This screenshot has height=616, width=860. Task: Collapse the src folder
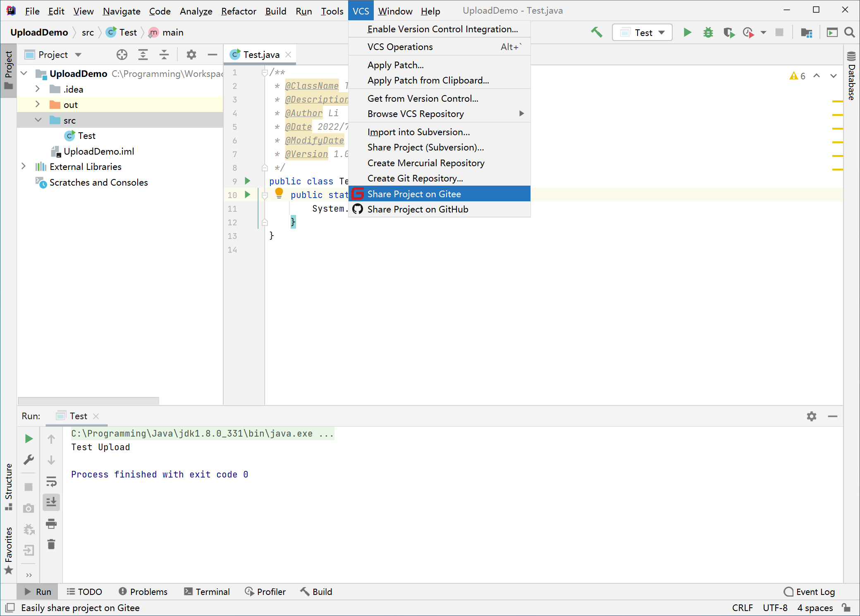[x=38, y=120]
